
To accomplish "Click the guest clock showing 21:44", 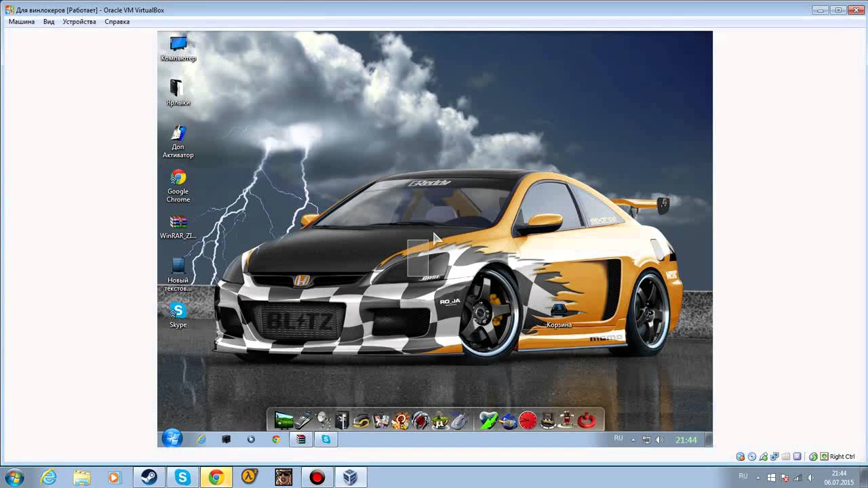I will pos(686,440).
